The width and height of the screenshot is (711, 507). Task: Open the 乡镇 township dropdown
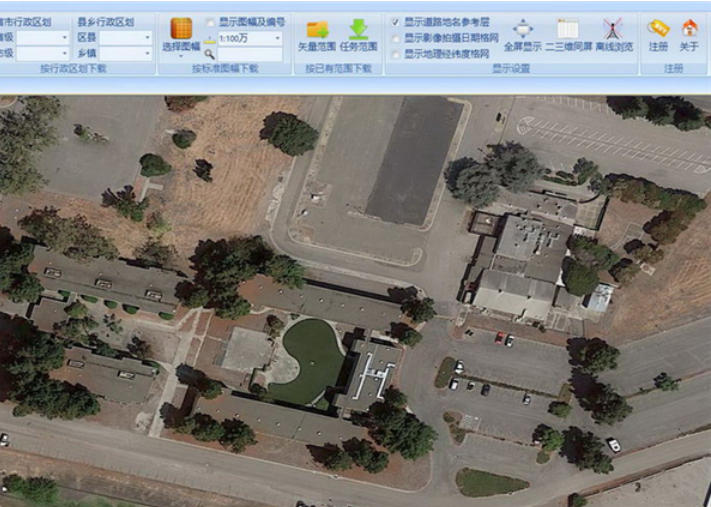click(147, 54)
